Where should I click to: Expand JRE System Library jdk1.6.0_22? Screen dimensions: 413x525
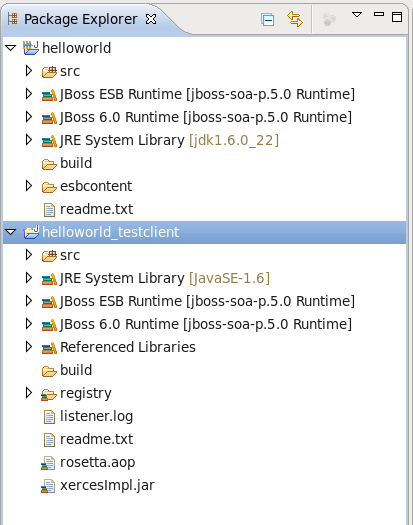click(29, 140)
